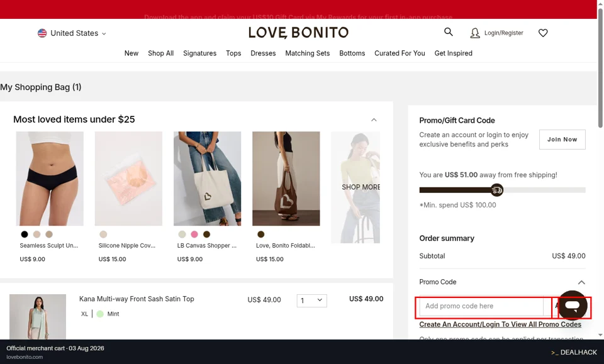The image size is (604, 364).
Task: Open the search magnifier icon
Action: point(449,32)
